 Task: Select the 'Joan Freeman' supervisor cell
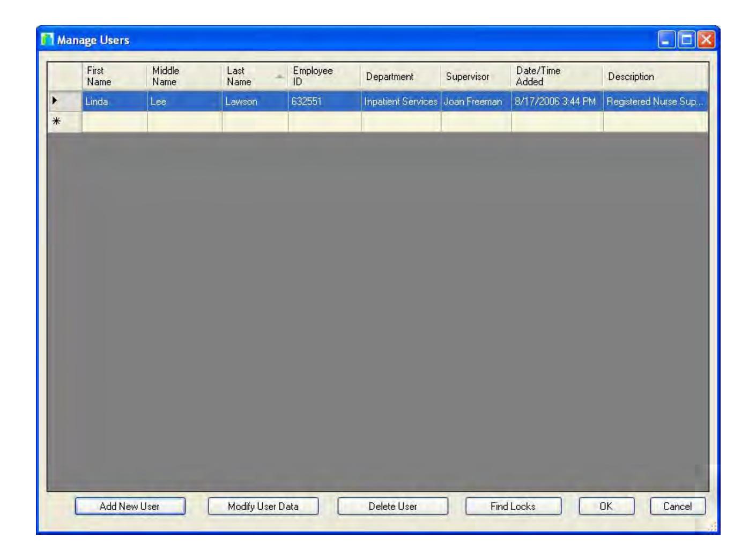tap(476, 101)
